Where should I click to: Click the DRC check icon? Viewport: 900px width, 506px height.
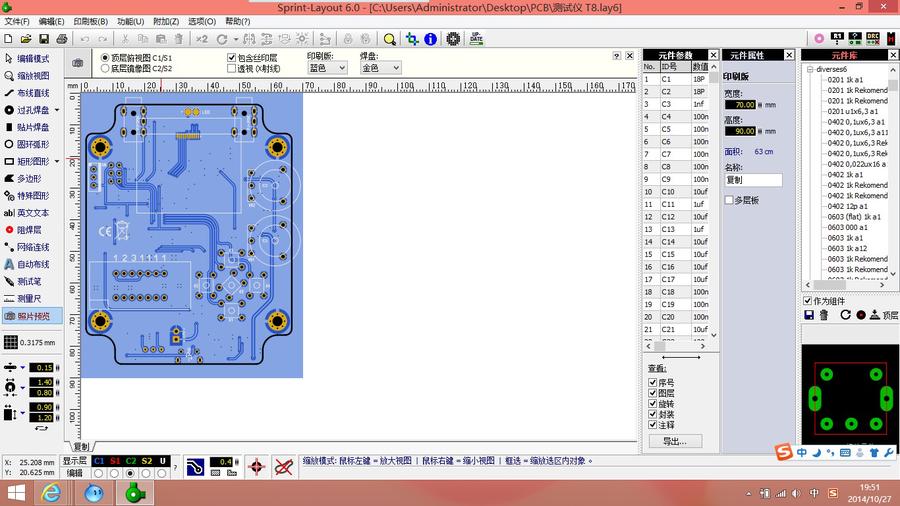872,38
